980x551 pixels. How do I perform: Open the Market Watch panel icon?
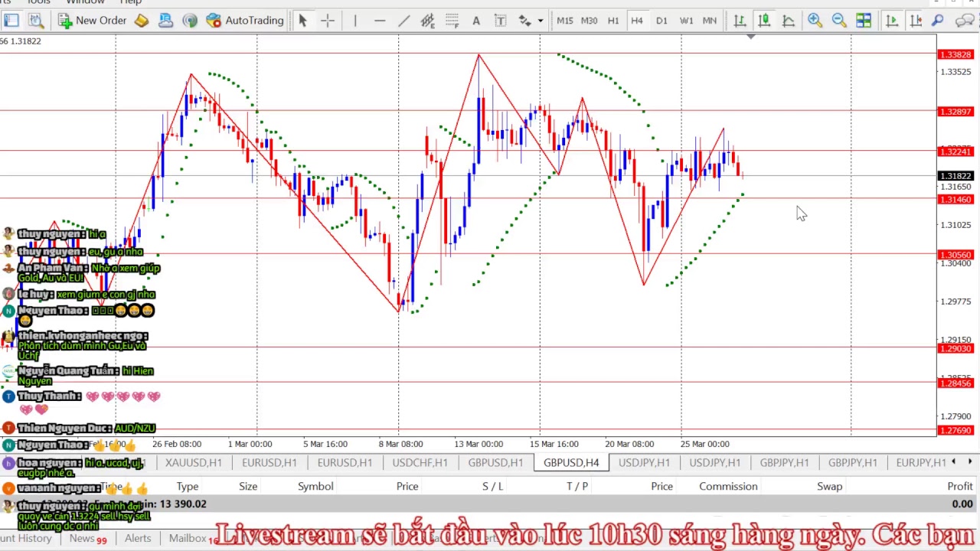click(x=11, y=21)
